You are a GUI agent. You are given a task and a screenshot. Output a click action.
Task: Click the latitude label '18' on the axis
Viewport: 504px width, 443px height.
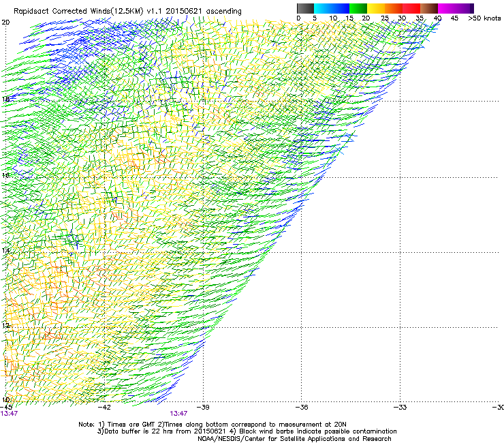pos(5,99)
